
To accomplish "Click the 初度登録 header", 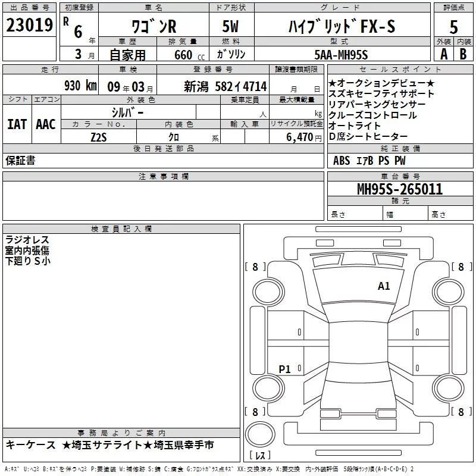I will 79,8.
